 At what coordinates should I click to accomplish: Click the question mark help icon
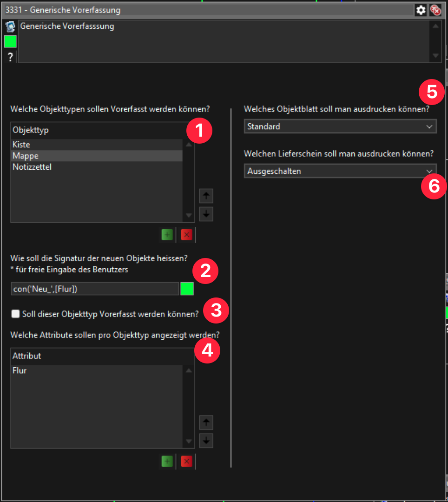[10, 58]
